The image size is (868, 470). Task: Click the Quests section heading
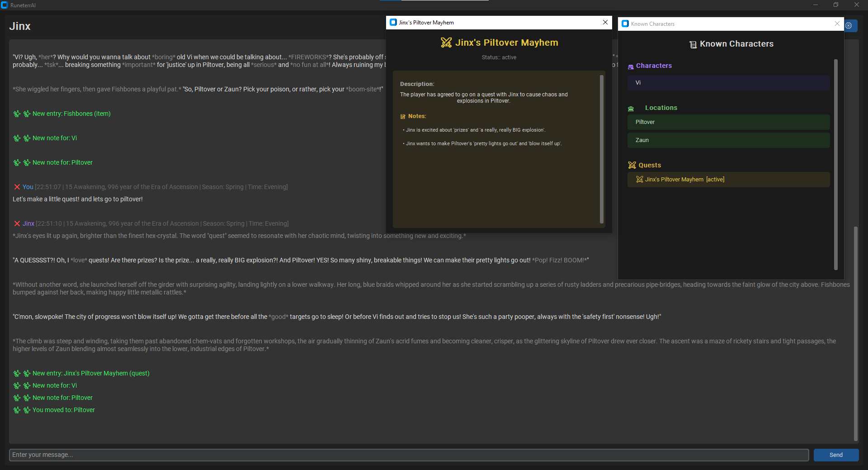point(650,165)
